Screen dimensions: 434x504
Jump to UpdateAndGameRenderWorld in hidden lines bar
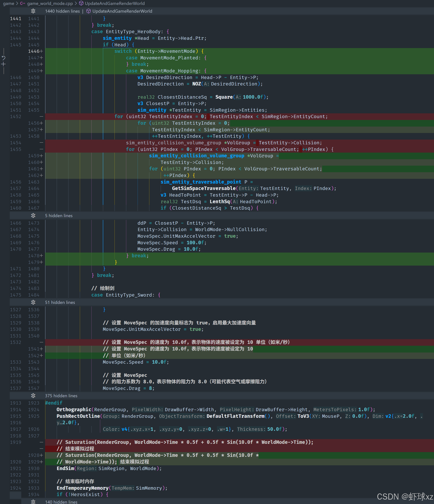click(x=122, y=11)
